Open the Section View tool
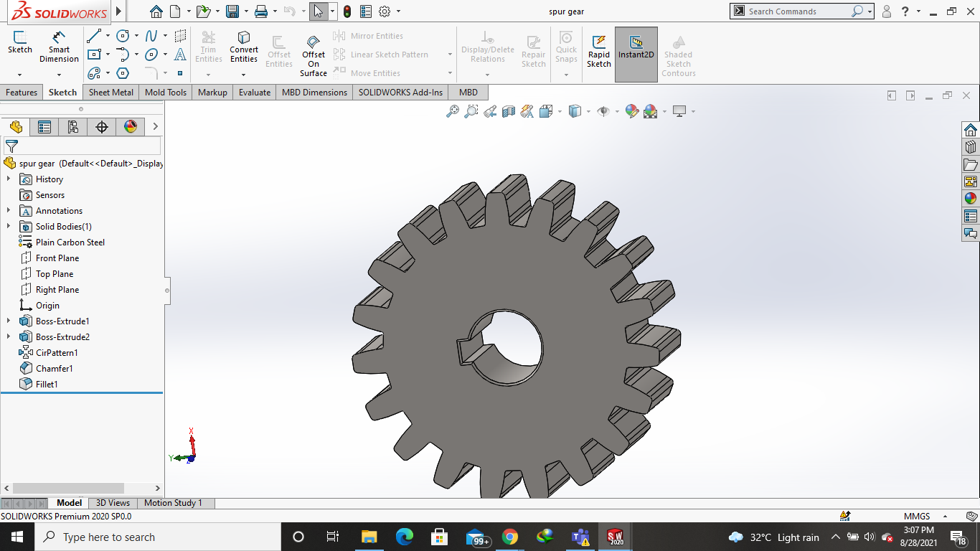The width and height of the screenshot is (980, 551). coord(509,111)
